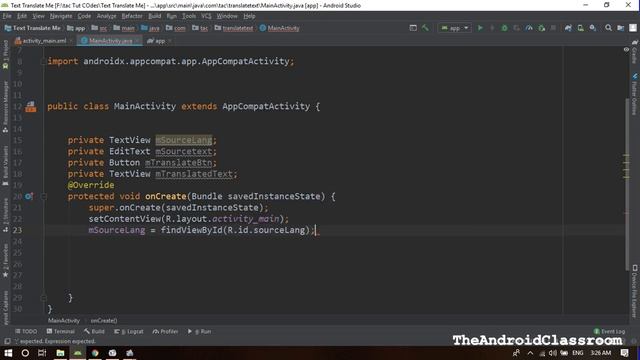640x360 pixels.
Task: Open the Gradle tool window on right strip
Action: coord(635,52)
